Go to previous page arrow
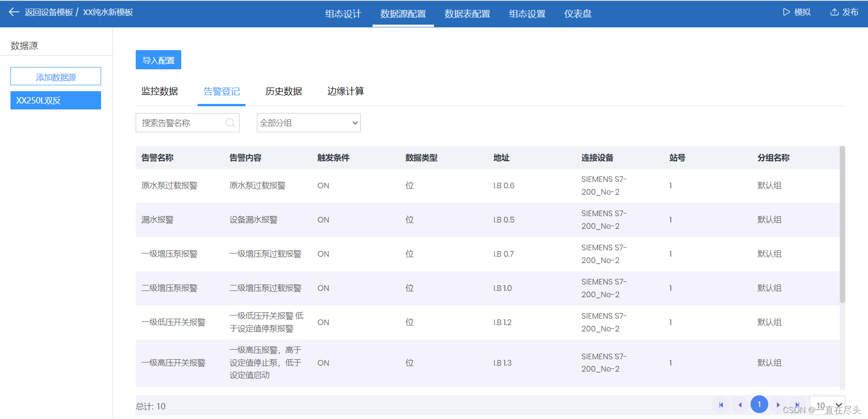The width and height of the screenshot is (868, 419). (740, 405)
